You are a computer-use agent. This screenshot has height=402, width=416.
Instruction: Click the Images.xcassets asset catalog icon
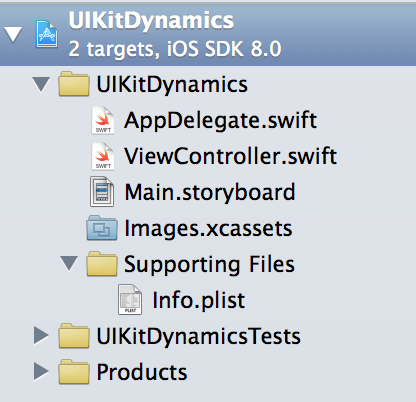click(x=102, y=228)
